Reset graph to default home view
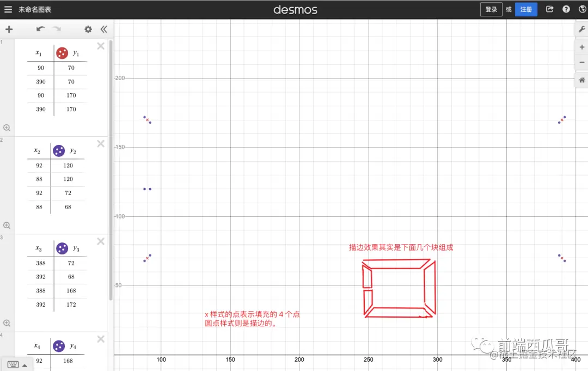This screenshot has height=371, width=588. tap(581, 80)
